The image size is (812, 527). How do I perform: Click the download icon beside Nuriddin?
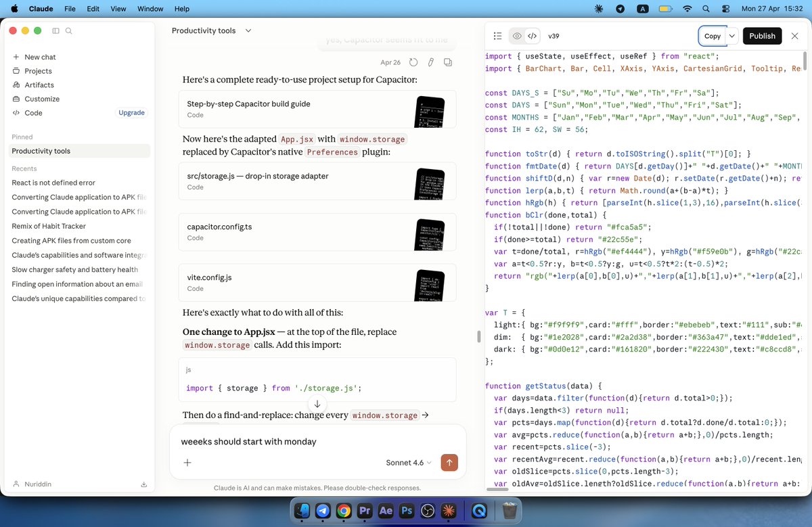(143, 484)
